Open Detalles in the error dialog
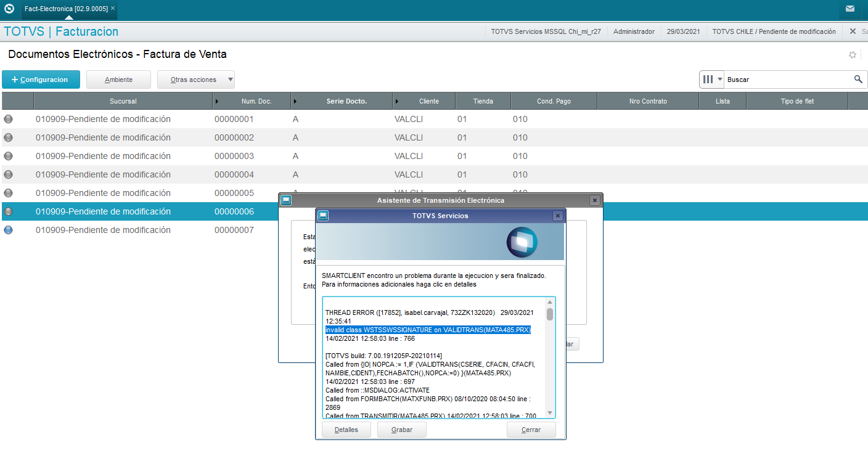 (x=346, y=430)
